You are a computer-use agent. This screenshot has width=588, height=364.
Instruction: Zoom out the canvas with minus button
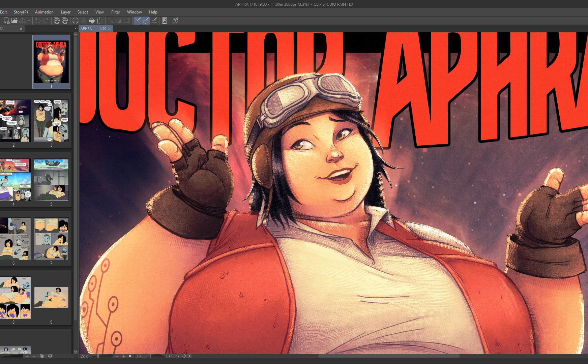pos(117,356)
